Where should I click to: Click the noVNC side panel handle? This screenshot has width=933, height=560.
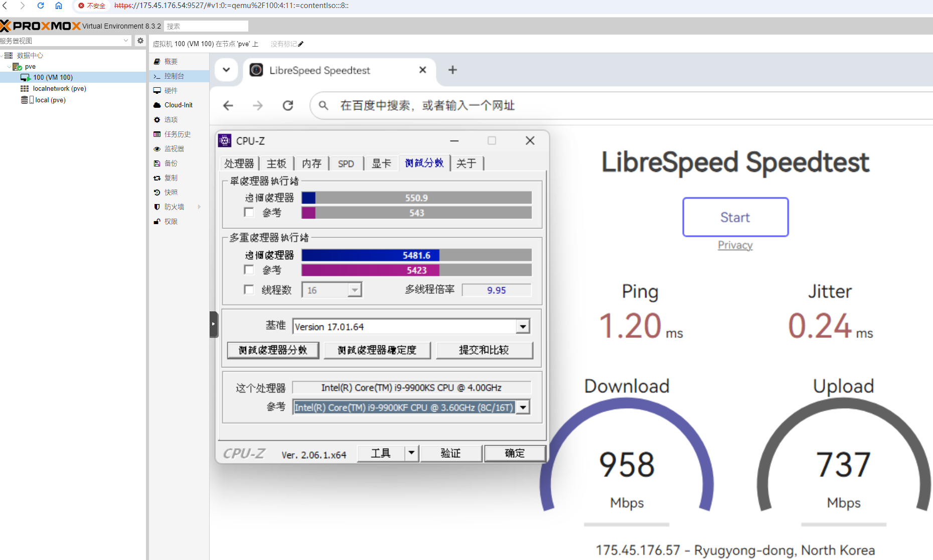coord(214,324)
